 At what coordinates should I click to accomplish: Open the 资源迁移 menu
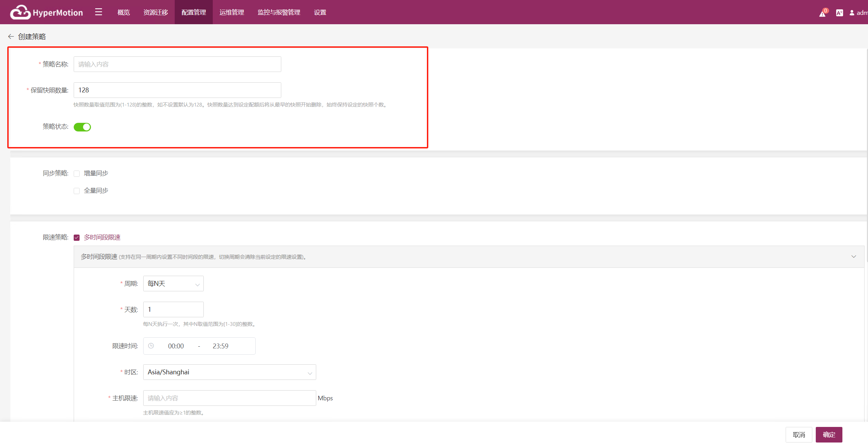click(156, 12)
